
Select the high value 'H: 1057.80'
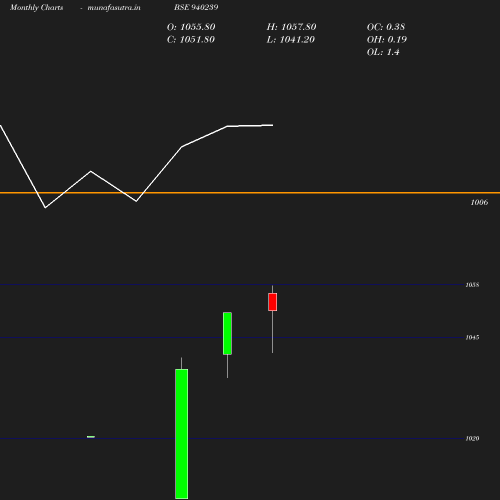click(291, 27)
